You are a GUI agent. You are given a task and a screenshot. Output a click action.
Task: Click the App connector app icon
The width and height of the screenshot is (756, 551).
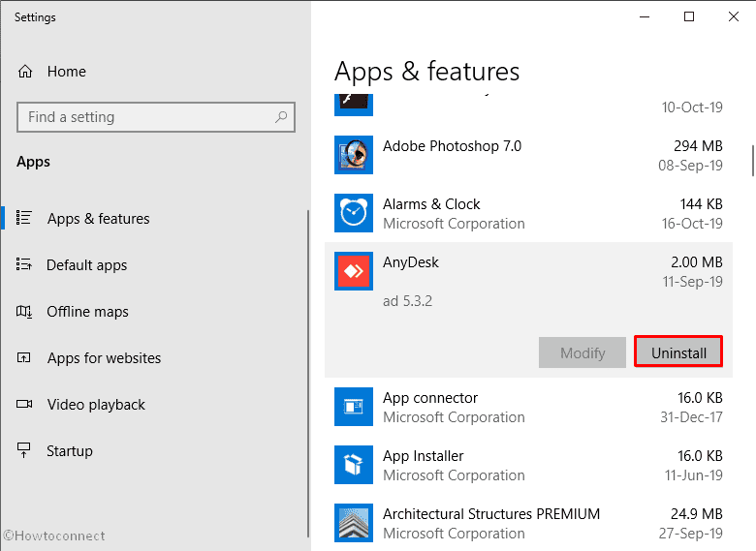(x=354, y=407)
